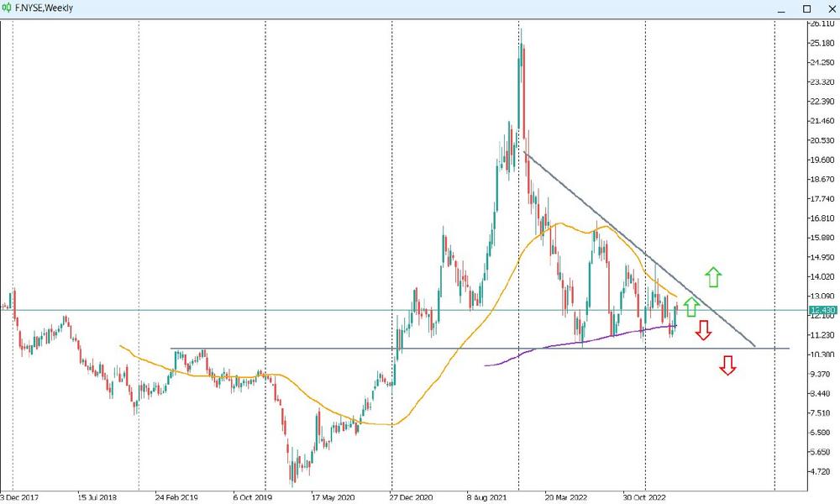Screen dimensions: 840x504
Task: Click the 8 Aug 2021 date label
Action: pos(489,496)
